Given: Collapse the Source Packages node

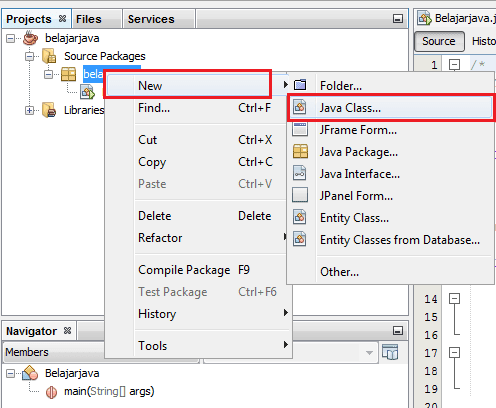Looking at the screenshot, I should click(29, 56).
